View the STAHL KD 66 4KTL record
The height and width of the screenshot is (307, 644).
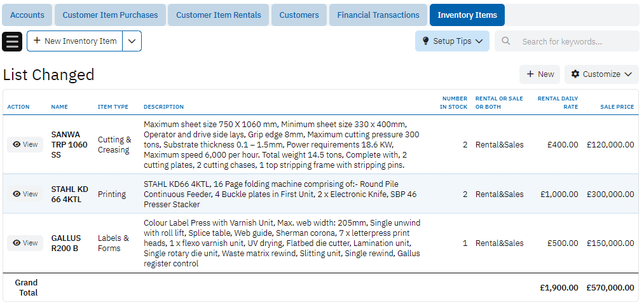25,194
